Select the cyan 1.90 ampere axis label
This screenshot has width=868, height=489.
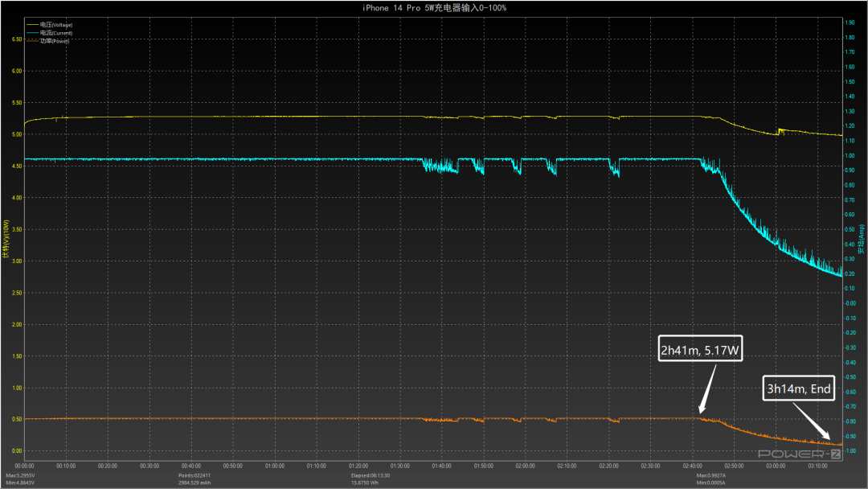(850, 23)
